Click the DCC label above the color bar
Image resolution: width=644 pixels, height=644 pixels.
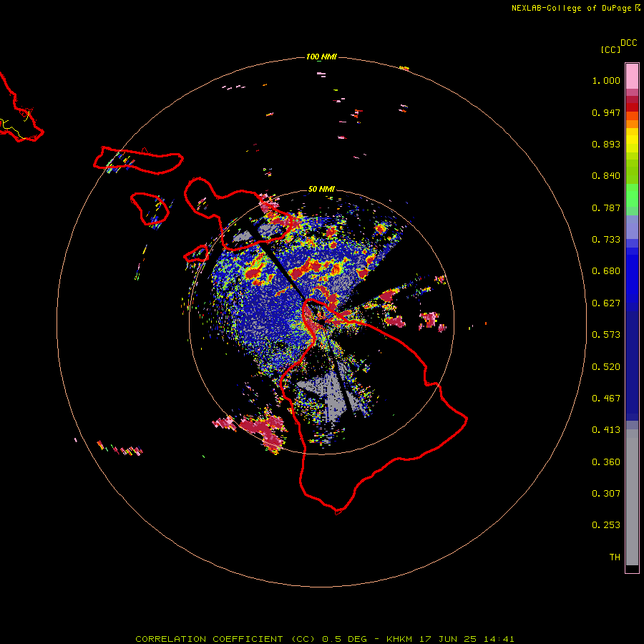click(629, 43)
